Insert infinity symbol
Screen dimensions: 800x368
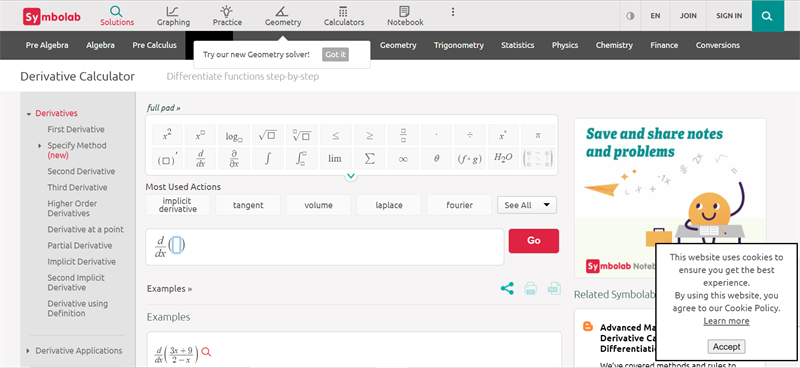403,159
